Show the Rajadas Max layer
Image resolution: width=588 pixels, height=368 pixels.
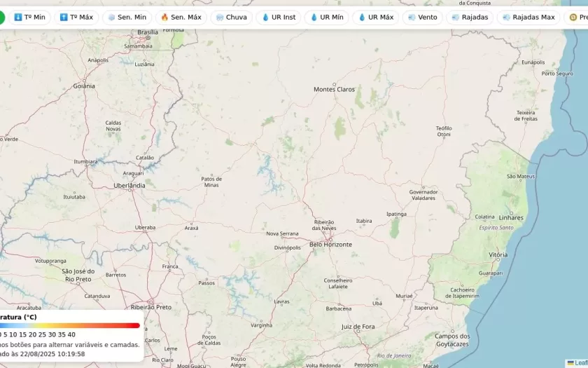[528, 18]
